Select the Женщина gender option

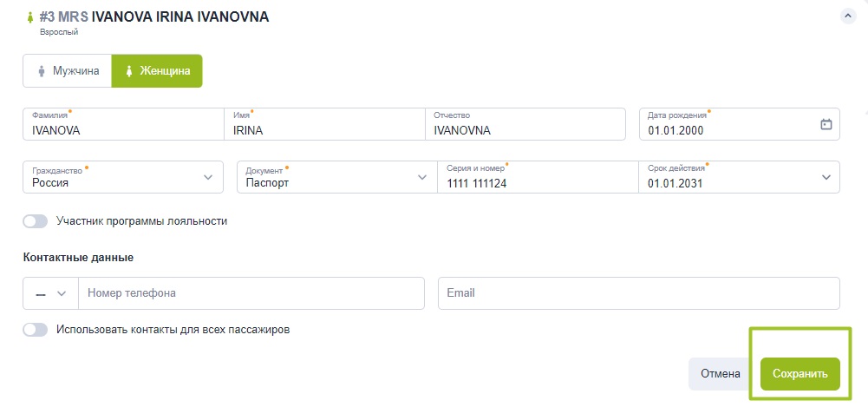coord(157,71)
